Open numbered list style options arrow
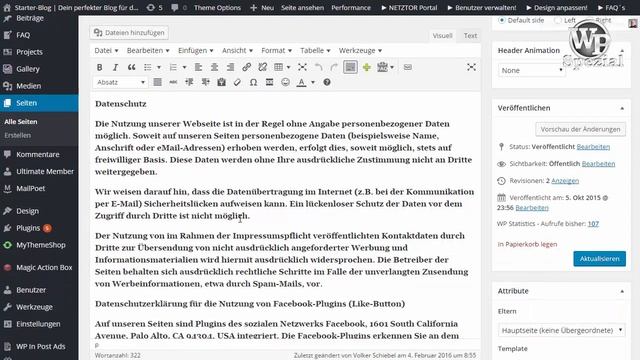The width and height of the screenshot is (640, 360). pyautogui.click(x=184, y=67)
